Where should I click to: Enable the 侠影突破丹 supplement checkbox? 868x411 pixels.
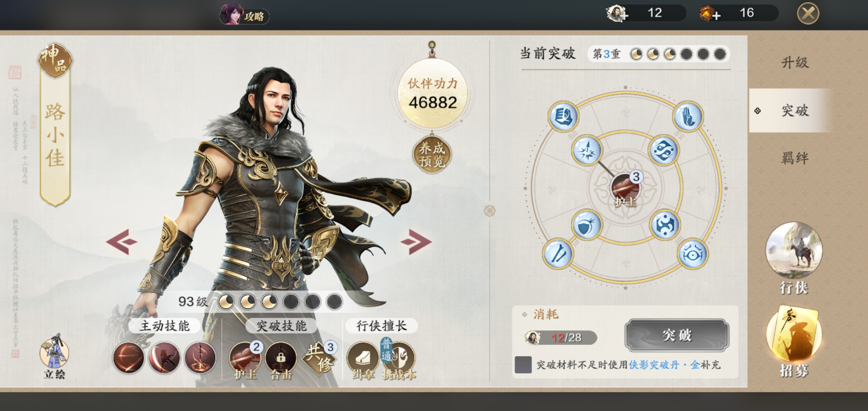(x=523, y=365)
